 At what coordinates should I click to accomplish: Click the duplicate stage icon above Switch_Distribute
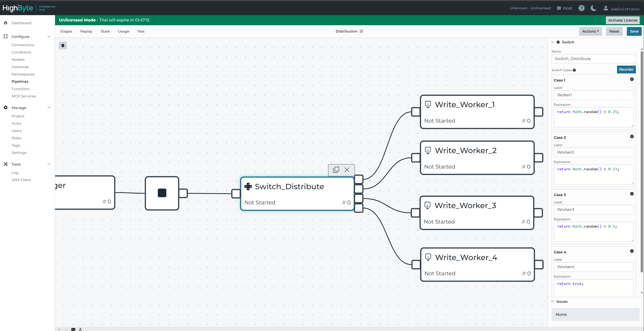click(336, 170)
